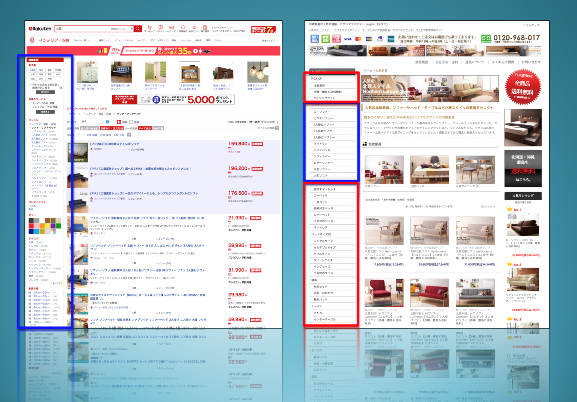Open the listing priced 196,200 yen
Screen dimensions: 577x402
click(140, 169)
